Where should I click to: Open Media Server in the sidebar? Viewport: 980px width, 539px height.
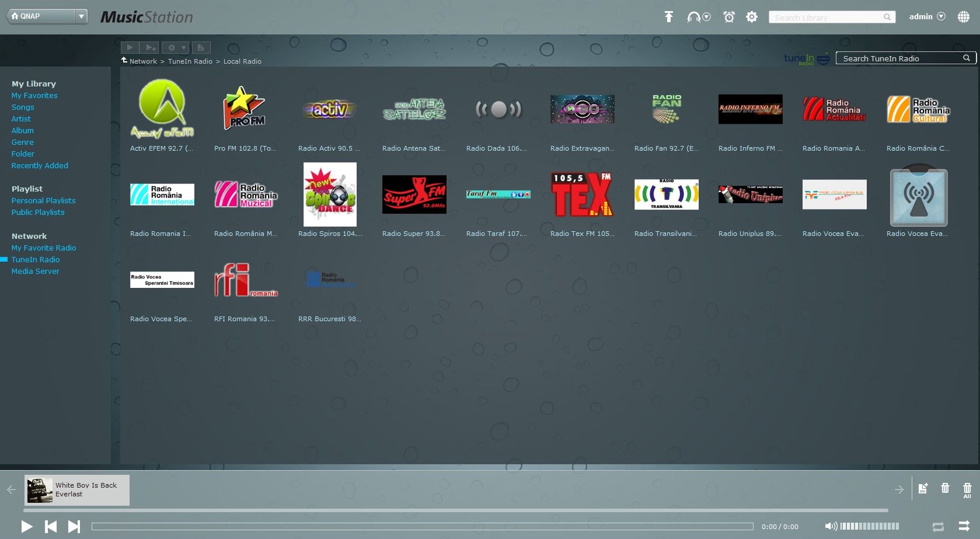pos(35,271)
